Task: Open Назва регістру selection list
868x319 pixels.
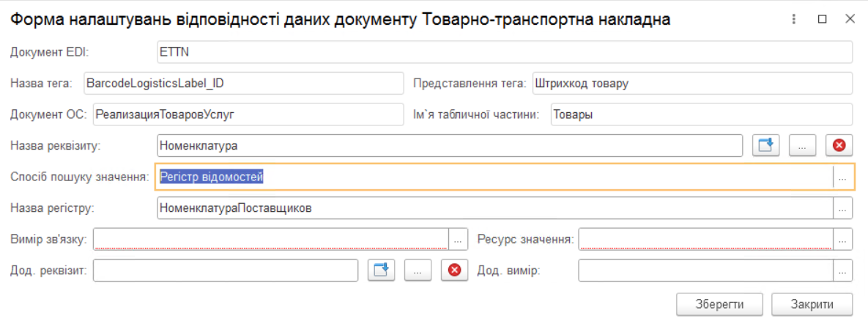Action: click(843, 208)
